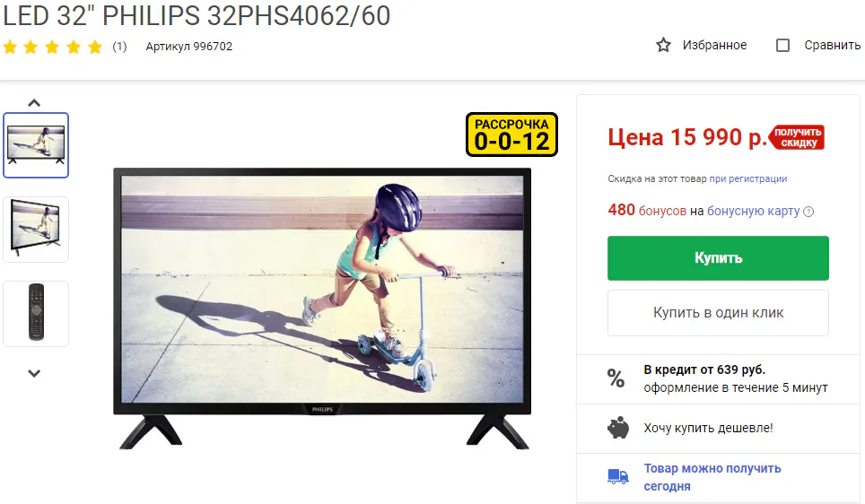Click the Купить в один клик button

click(718, 313)
